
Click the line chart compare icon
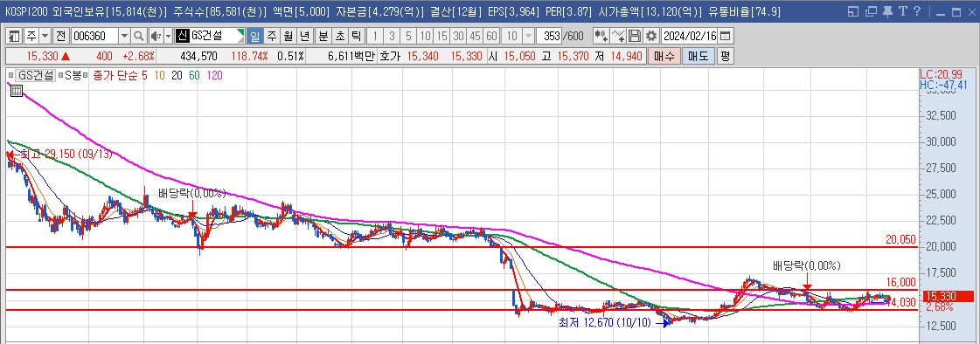(x=617, y=36)
